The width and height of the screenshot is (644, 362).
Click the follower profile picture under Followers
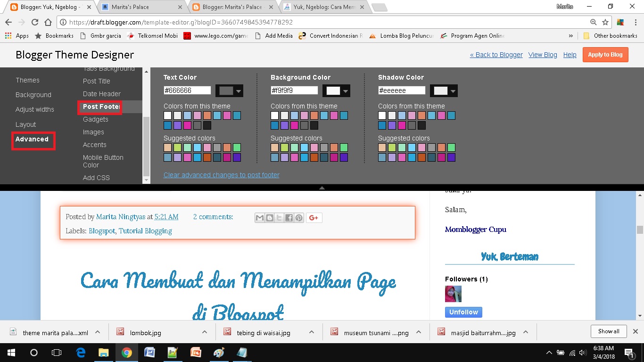pos(453,294)
